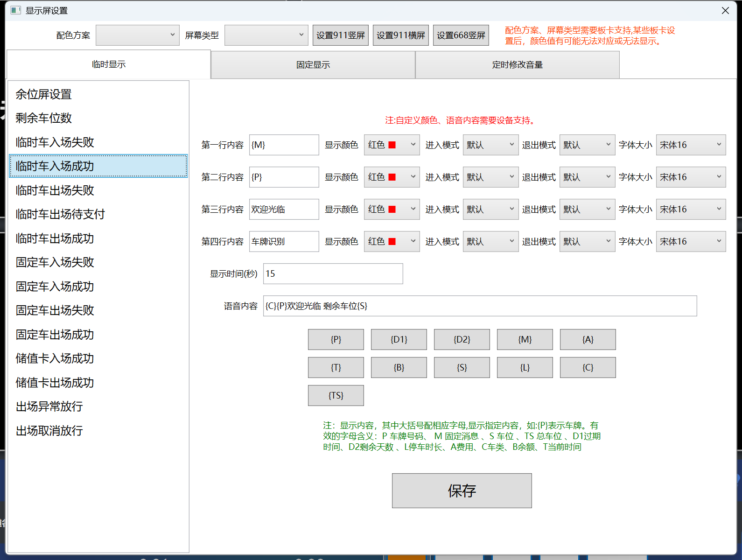Insert the {S} spaces placeholder
The width and height of the screenshot is (742, 560).
tap(462, 367)
